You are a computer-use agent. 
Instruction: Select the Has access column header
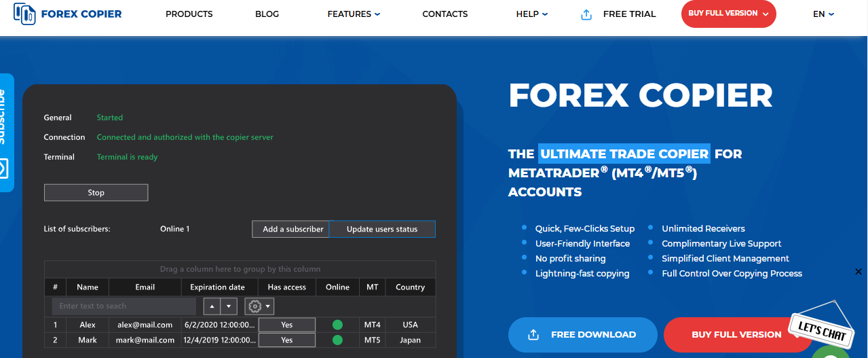coord(287,287)
